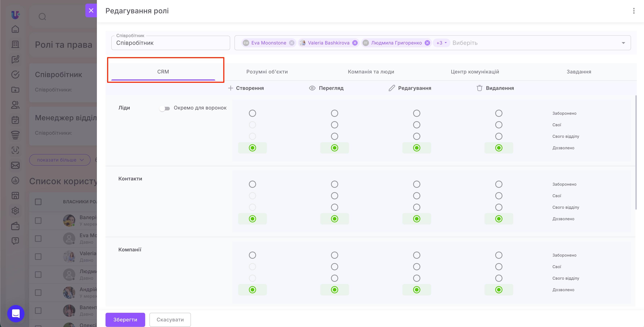Screen dimensions: 644x327
Task: Select Свої for Контакти Перегляд
Action: 334,196
